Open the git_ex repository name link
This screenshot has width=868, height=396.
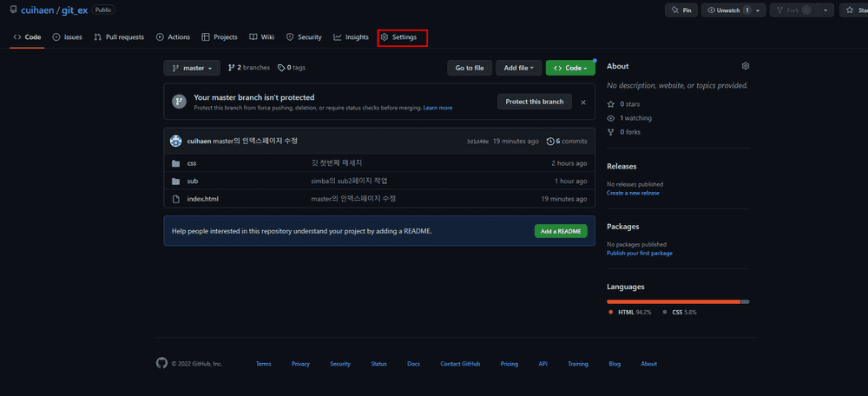[75, 10]
